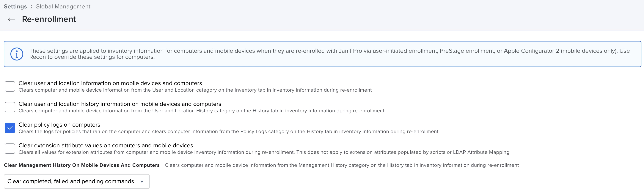The width and height of the screenshot is (644, 194).
Task: Click 'Clear Management History On Mobile Devices And Computers' label
Action: coord(82,165)
